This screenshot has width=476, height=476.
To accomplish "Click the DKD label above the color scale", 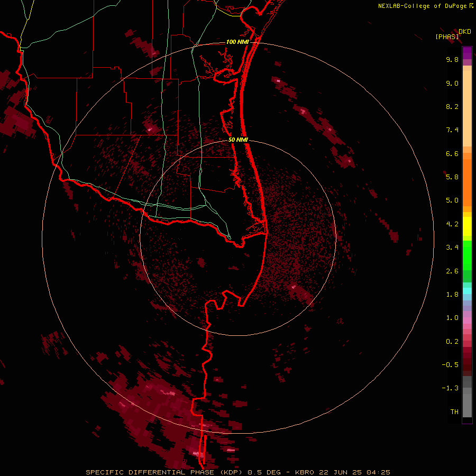I will click(465, 32).
